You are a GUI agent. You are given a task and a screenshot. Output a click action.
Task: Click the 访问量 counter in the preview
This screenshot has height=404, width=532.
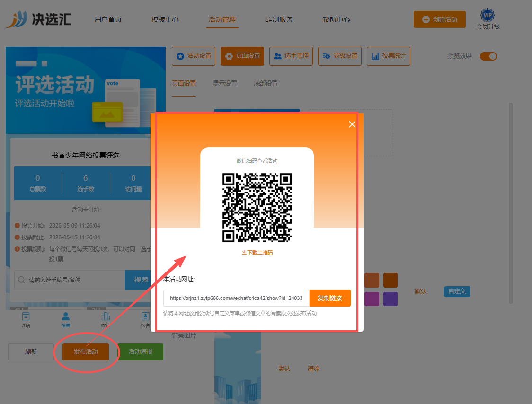tap(133, 183)
